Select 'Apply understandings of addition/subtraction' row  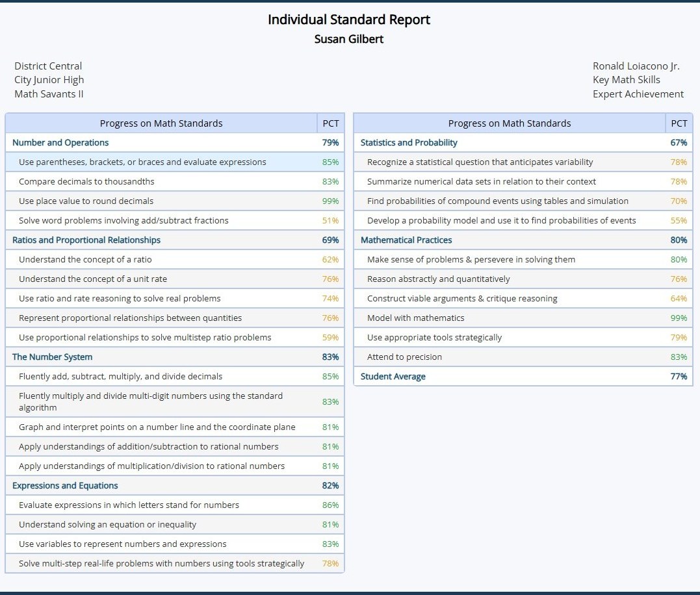[x=175, y=446]
